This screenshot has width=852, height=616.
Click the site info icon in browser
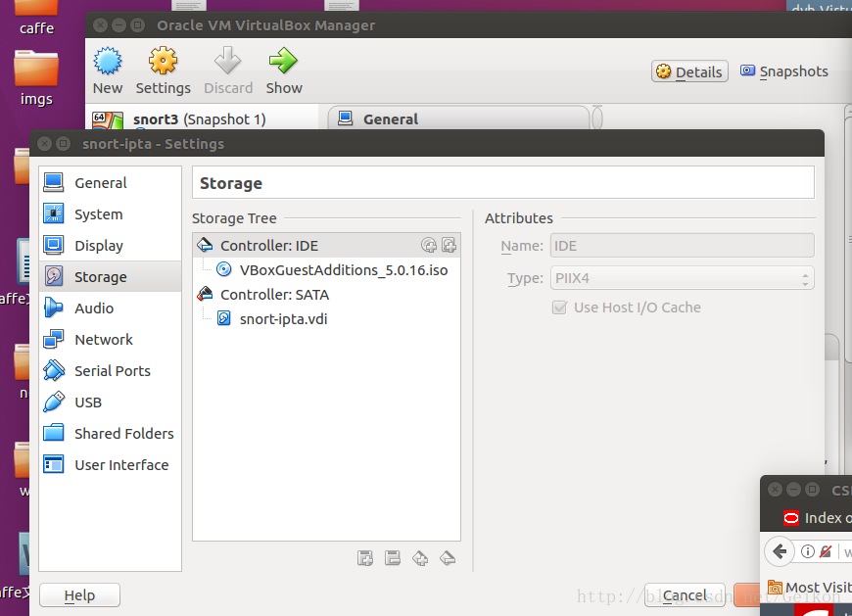click(808, 551)
